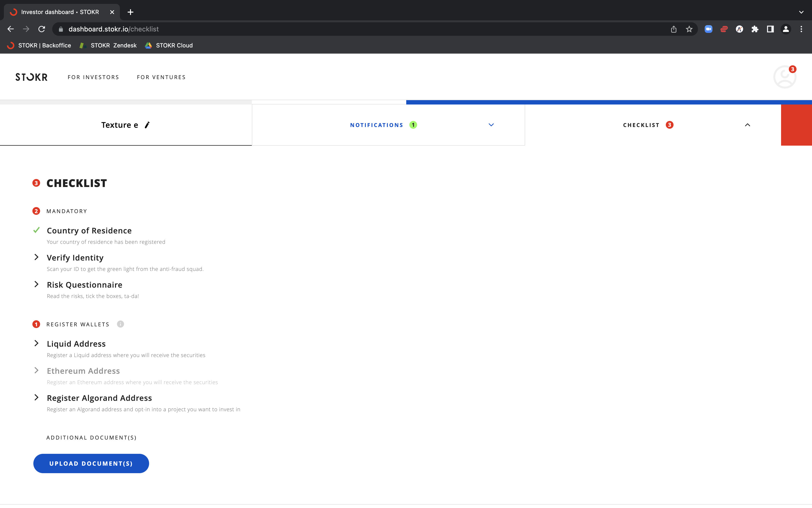The height and width of the screenshot is (508, 812).
Task: Expand the Ethereum Address chevron
Action: (x=36, y=371)
